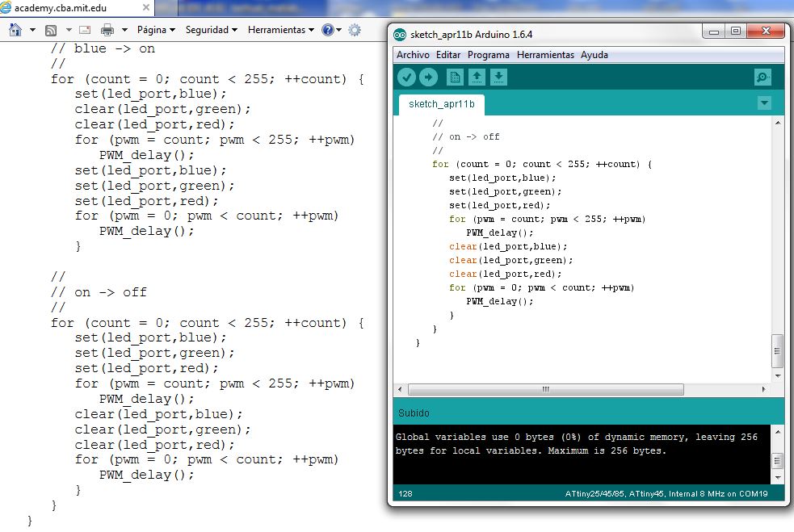This screenshot has width=794, height=532.
Task: Expand the Print dropdown arrow
Action: [x=124, y=30]
